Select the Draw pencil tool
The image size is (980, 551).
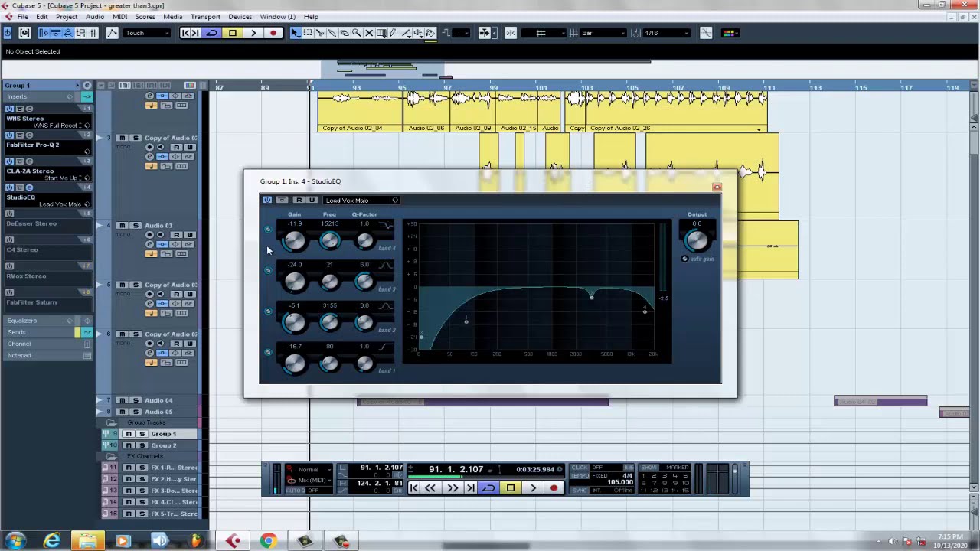tap(393, 33)
